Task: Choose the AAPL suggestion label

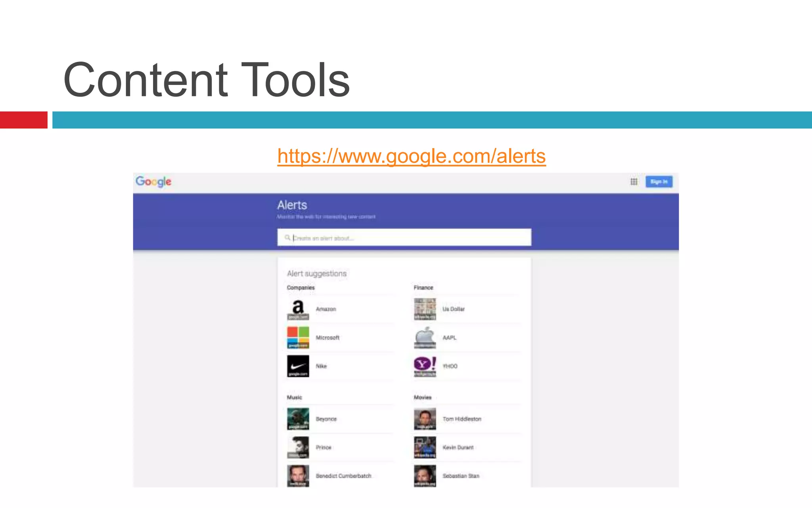Action: click(x=450, y=338)
